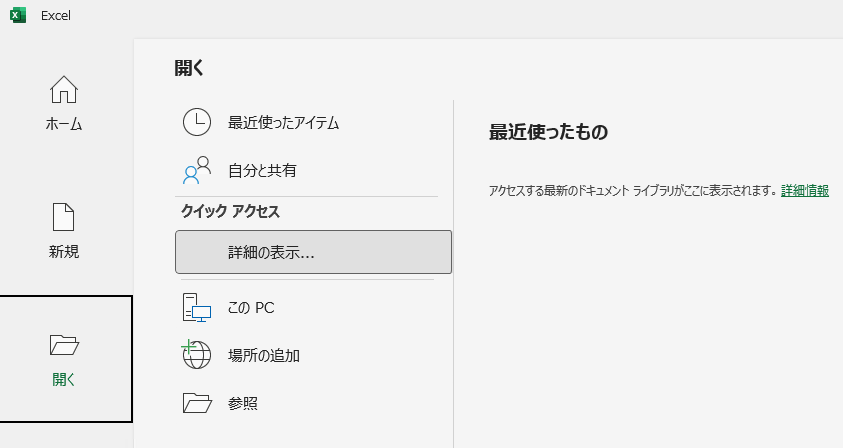
Task: Show 自分と共有 files
Action: click(x=262, y=170)
